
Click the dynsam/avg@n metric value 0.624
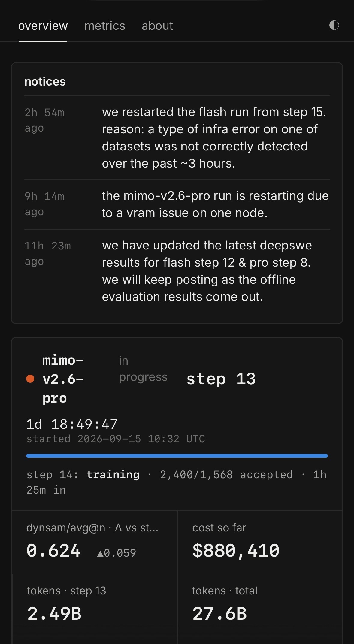coord(53,551)
